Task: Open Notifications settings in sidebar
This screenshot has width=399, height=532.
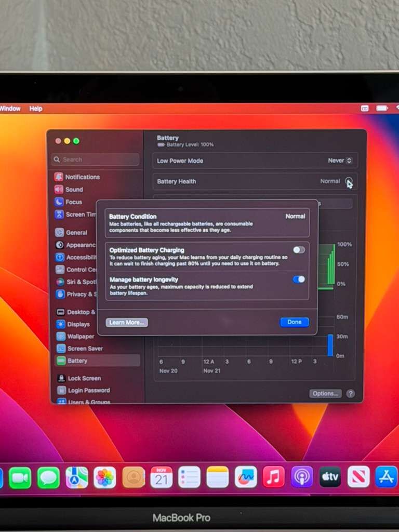Action: tap(82, 177)
